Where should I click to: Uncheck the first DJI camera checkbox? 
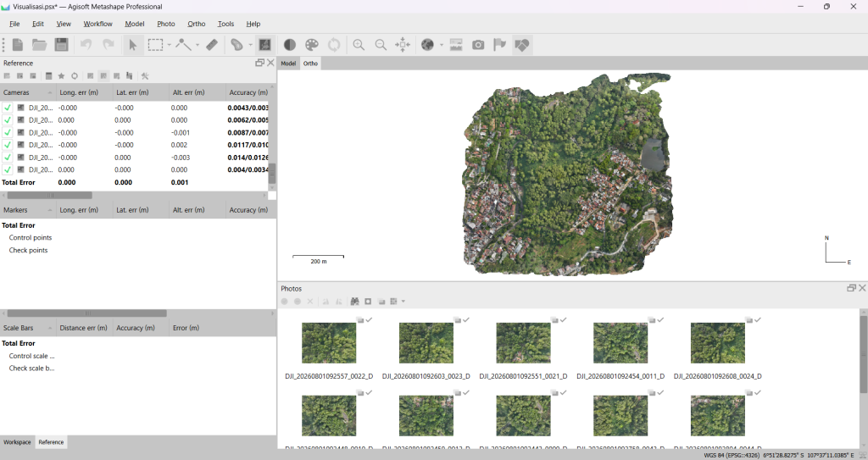coord(7,108)
